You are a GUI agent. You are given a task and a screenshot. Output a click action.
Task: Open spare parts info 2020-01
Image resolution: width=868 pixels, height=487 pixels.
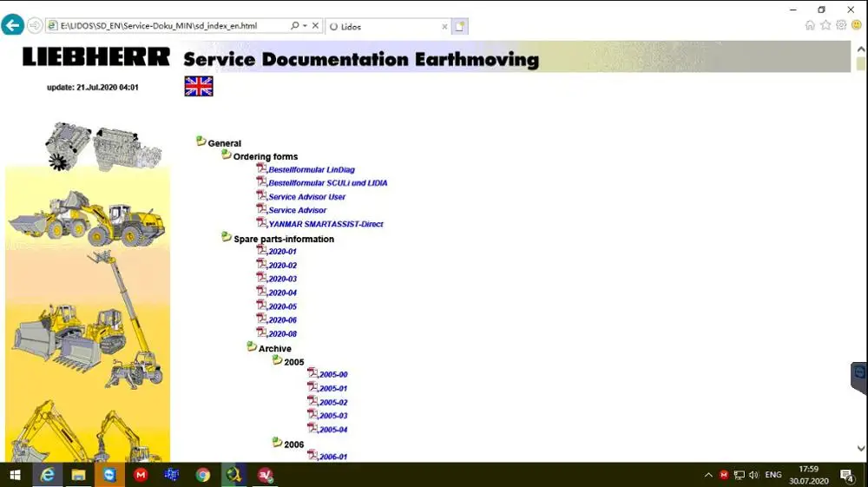tap(282, 251)
